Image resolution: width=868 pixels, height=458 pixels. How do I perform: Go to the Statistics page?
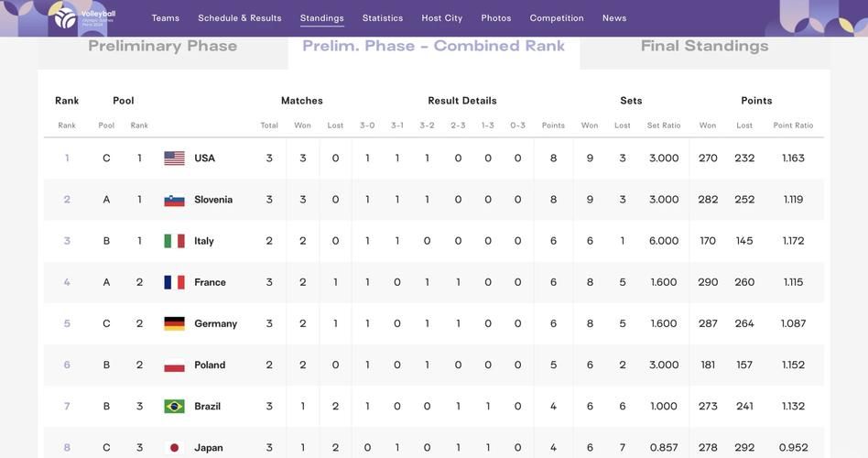click(x=383, y=18)
